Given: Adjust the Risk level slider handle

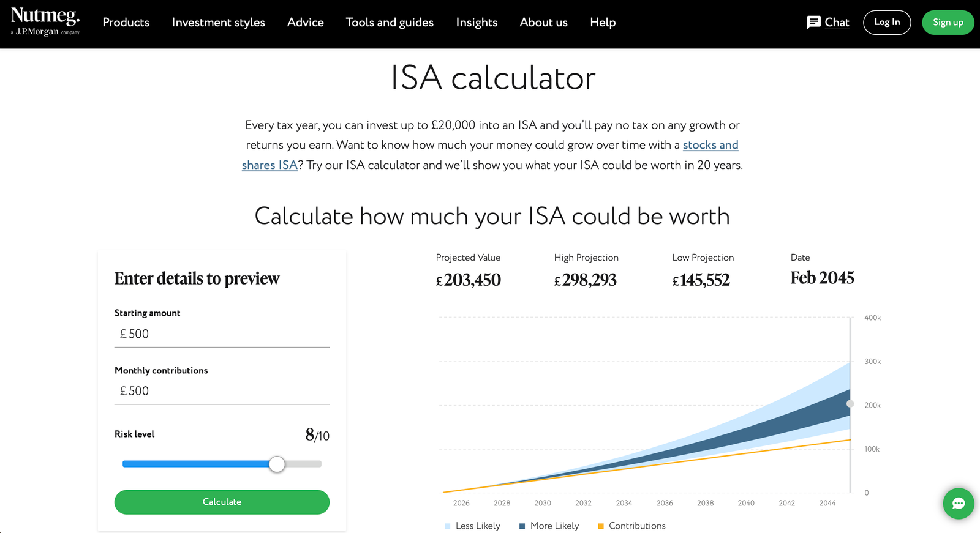Looking at the screenshot, I should tap(277, 464).
